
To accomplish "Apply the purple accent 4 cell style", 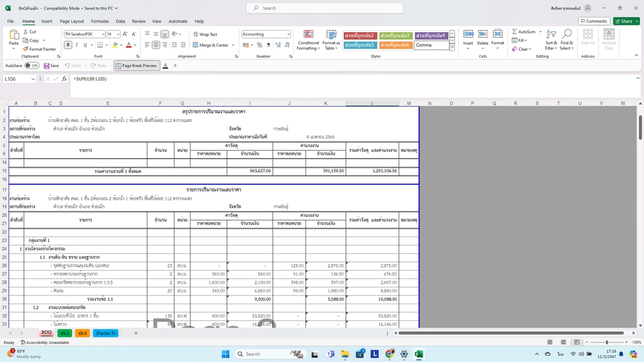I will pyautogui.click(x=431, y=36).
